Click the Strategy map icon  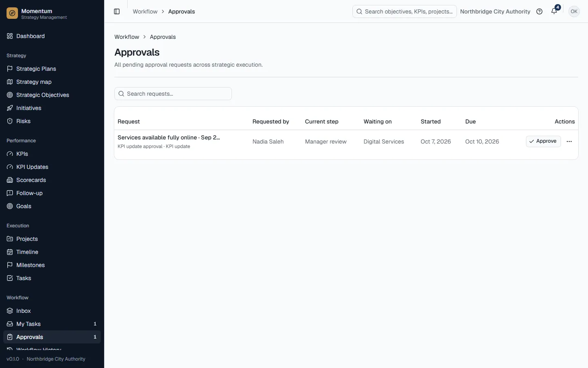point(10,82)
